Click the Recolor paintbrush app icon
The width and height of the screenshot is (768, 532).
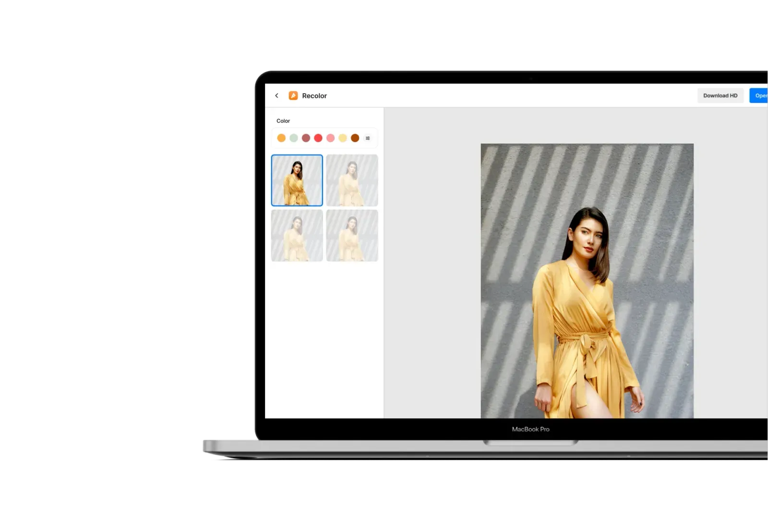[293, 96]
